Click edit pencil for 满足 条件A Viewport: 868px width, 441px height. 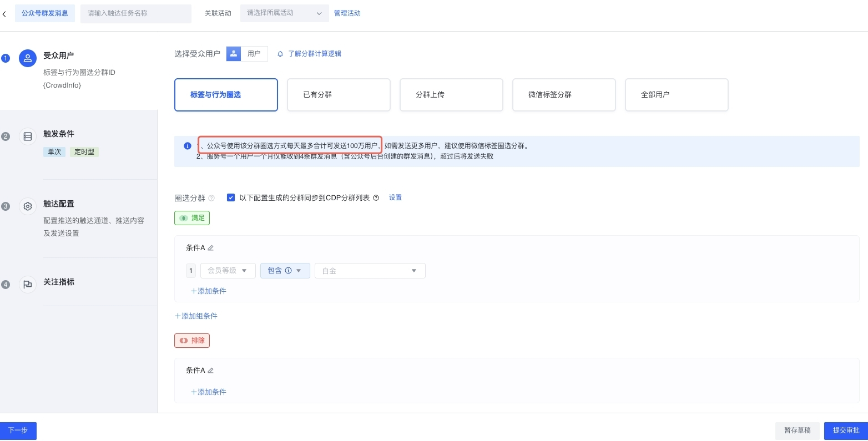point(211,248)
